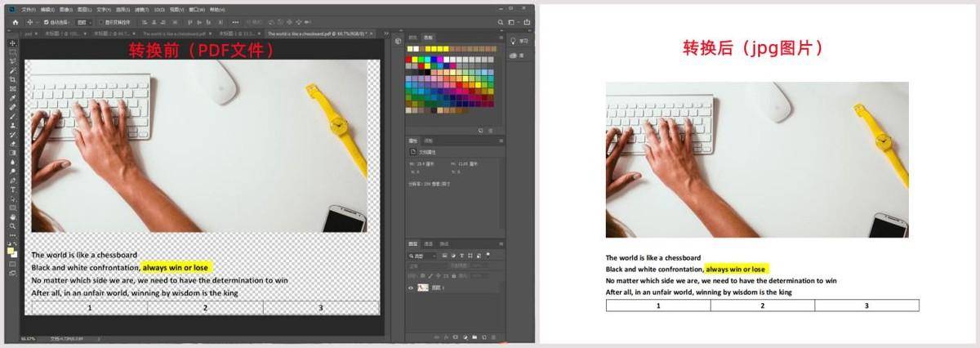This screenshot has height=348, width=980.
Task: Select the Horizontal Type tool
Action: [12, 190]
